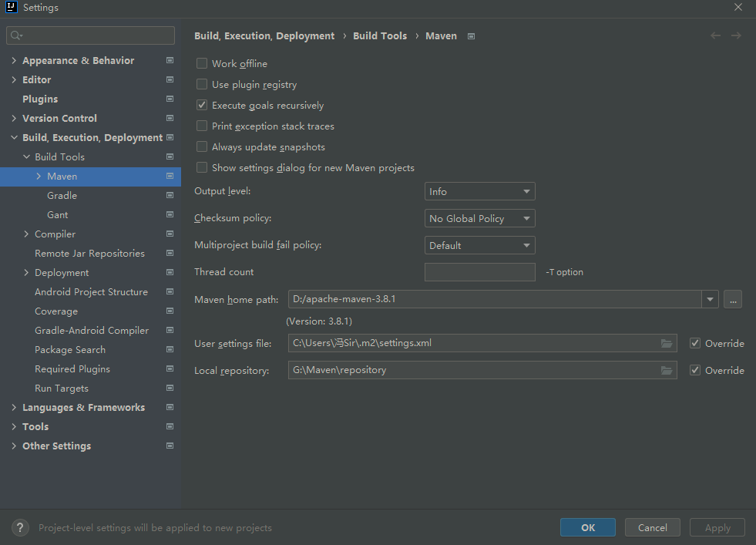Image resolution: width=756 pixels, height=545 pixels.
Task: Click the forward navigation arrow
Action: [x=736, y=35]
